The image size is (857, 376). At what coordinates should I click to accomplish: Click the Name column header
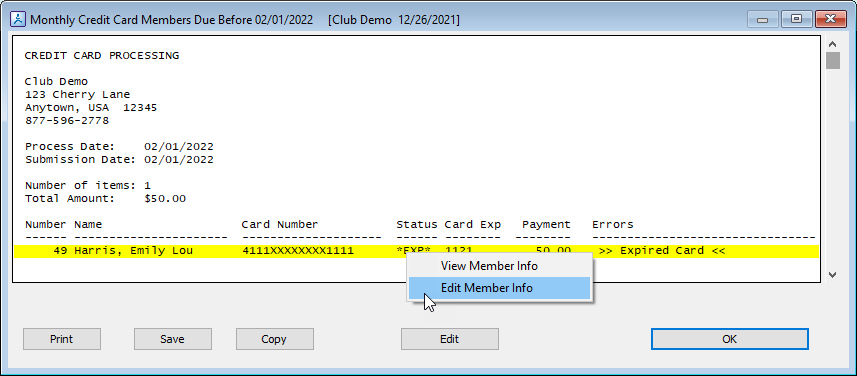[x=88, y=225]
